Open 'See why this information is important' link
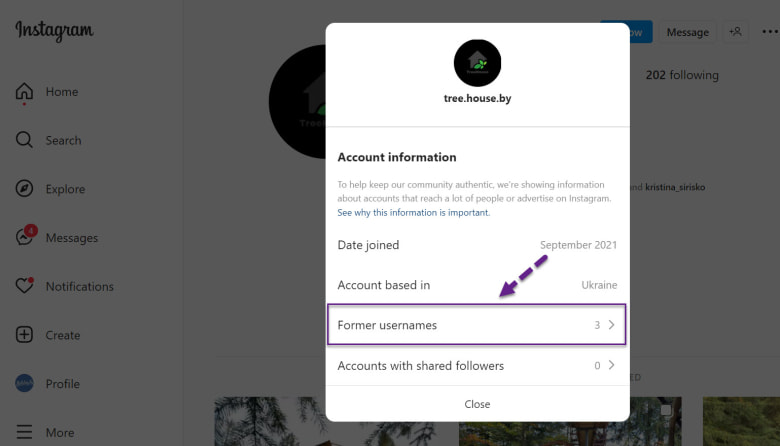780x446 pixels. [413, 213]
